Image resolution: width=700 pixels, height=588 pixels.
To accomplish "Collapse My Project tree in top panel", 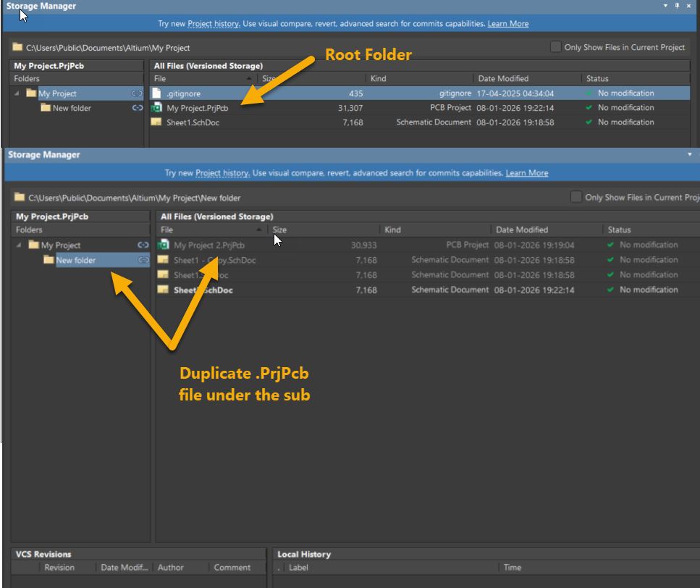I will (x=17, y=93).
